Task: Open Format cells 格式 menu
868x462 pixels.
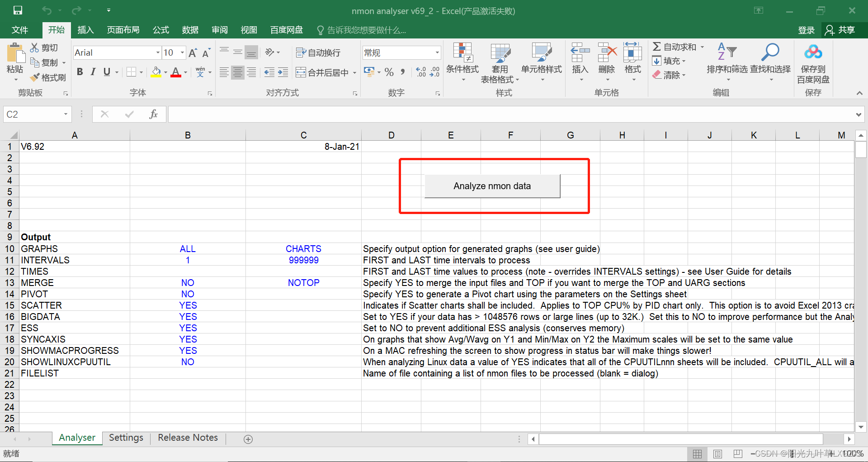Action: click(633, 62)
